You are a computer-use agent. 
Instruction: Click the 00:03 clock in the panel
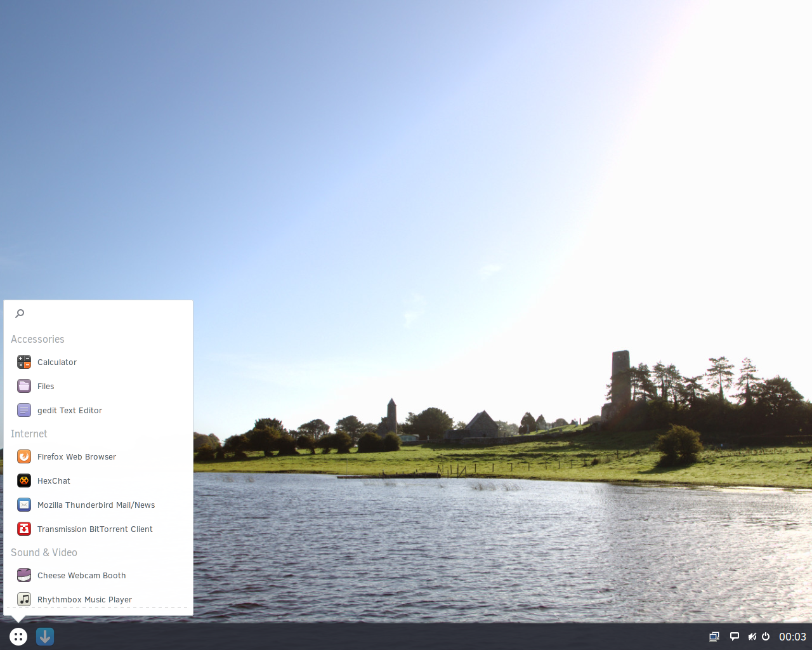pyautogui.click(x=792, y=637)
